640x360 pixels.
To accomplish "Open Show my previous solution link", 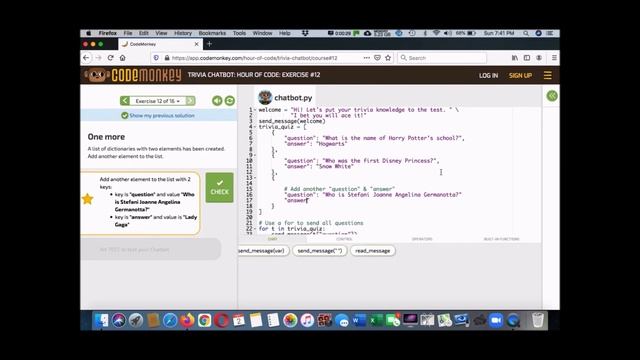I will tap(158, 116).
